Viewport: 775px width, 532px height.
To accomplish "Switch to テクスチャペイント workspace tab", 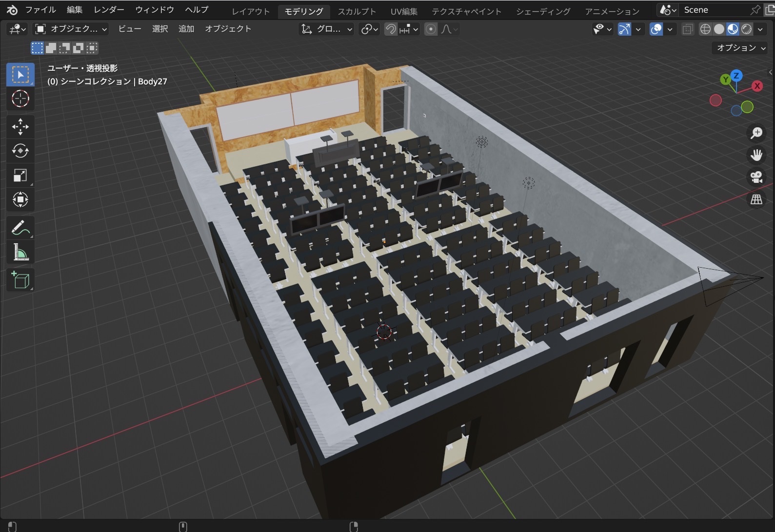I will click(466, 11).
